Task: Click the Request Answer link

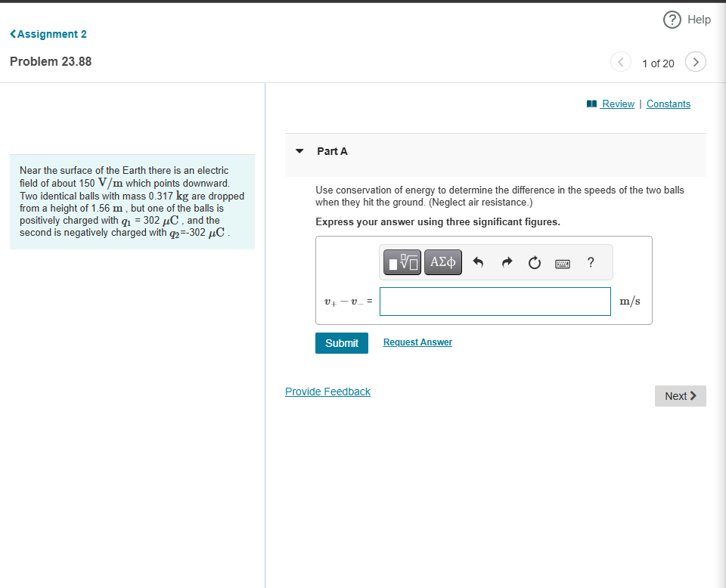Action: click(417, 342)
